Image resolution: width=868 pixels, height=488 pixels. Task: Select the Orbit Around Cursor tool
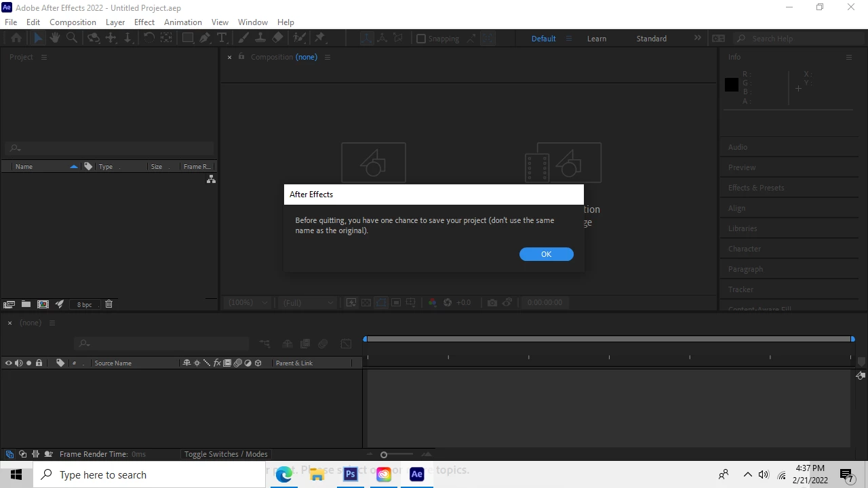(94, 39)
